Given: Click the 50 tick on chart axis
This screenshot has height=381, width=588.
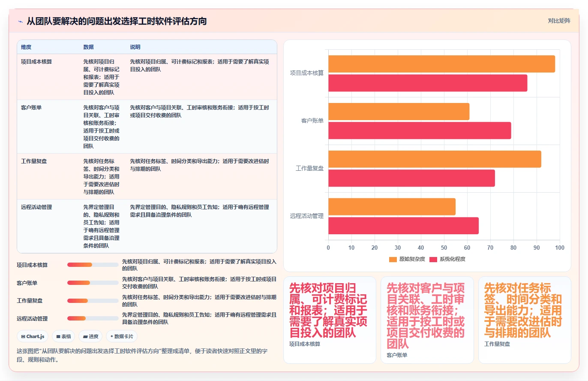Looking at the screenshot, I should point(444,248).
